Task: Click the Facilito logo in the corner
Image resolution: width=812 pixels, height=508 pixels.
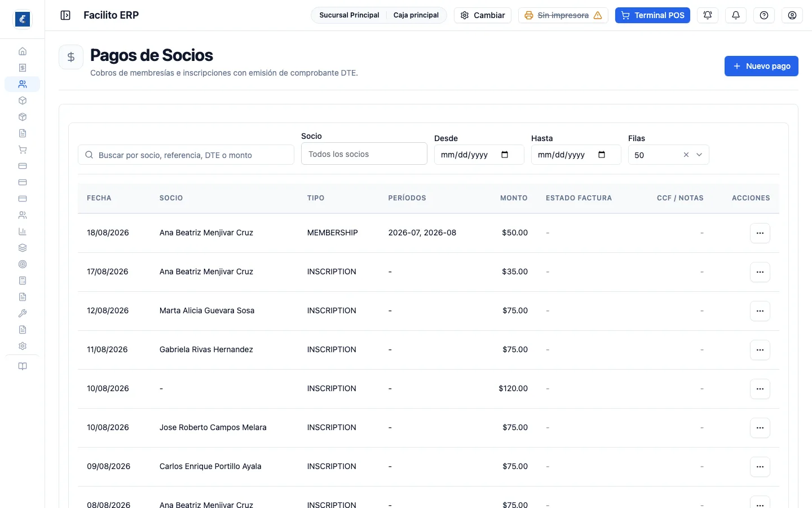Action: tap(23, 19)
